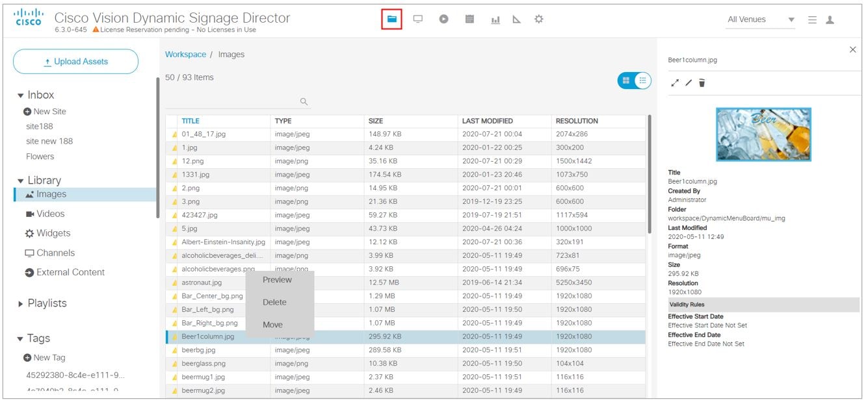Click the warning icon beside astronaut.jpg
Screen dimensions: 868x404
tap(174, 283)
